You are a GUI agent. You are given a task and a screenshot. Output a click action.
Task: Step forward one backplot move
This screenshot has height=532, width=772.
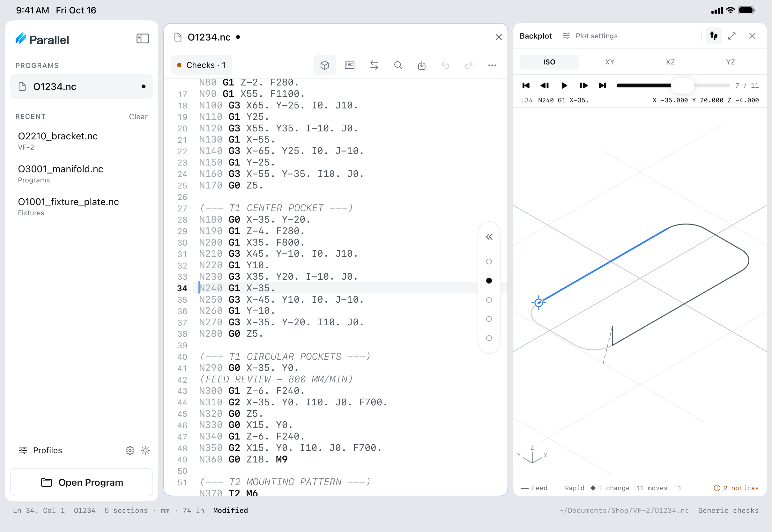click(x=583, y=86)
